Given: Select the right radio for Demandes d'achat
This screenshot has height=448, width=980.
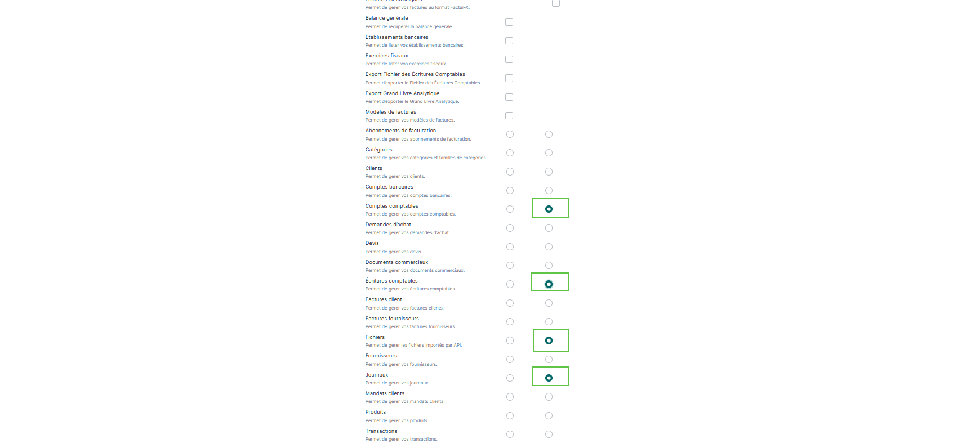Looking at the screenshot, I should pyautogui.click(x=549, y=228).
